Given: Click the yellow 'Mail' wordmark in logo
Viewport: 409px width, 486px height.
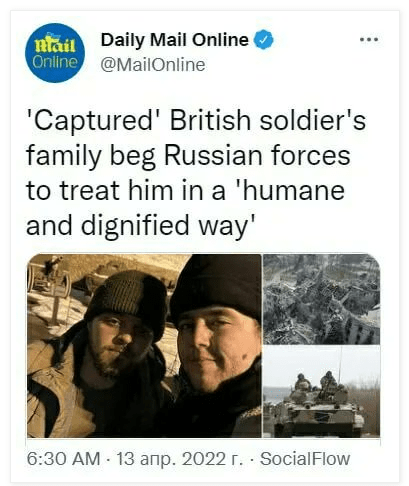Looking at the screenshot, I should click(55, 43).
